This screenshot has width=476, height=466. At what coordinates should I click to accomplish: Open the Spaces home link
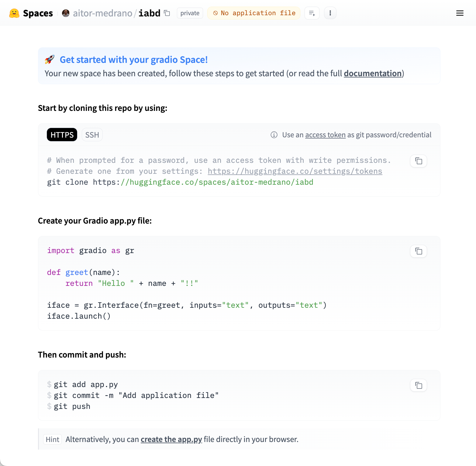tap(38, 13)
